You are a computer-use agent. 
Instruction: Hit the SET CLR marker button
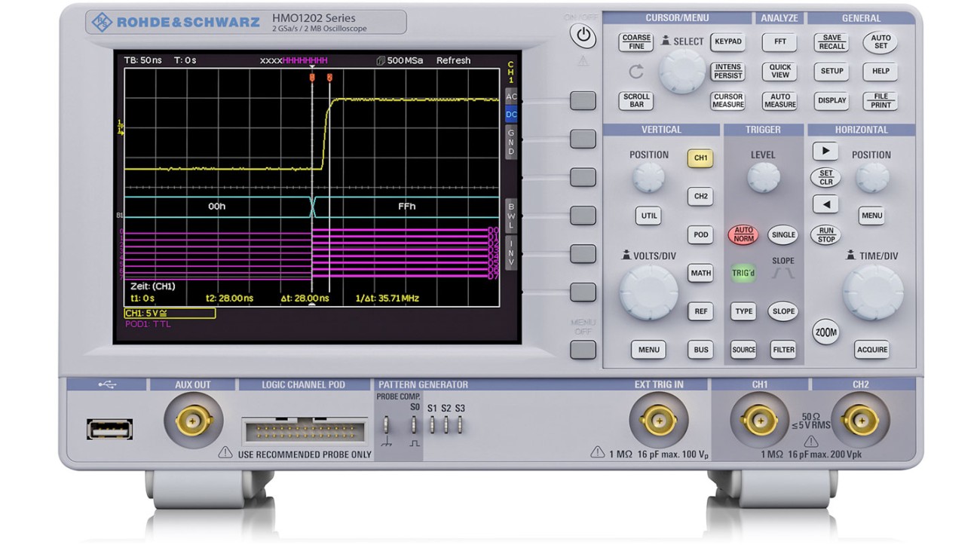(825, 178)
